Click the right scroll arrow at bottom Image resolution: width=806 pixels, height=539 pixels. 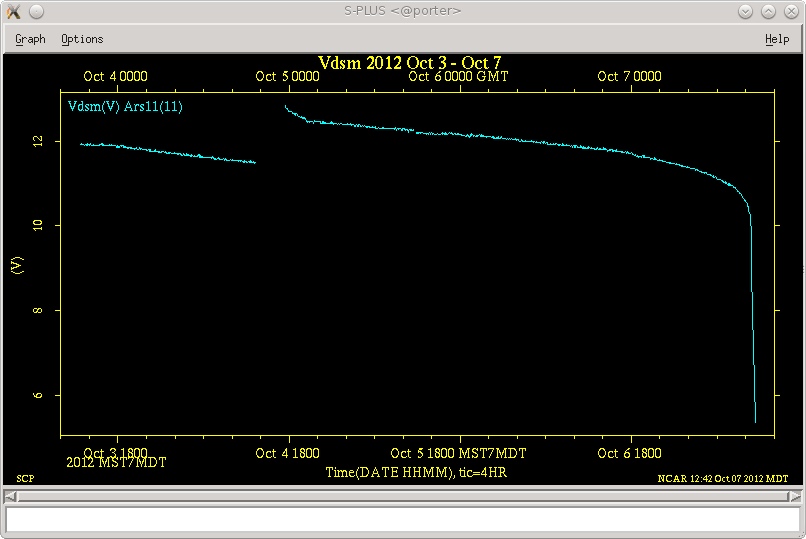pos(796,496)
